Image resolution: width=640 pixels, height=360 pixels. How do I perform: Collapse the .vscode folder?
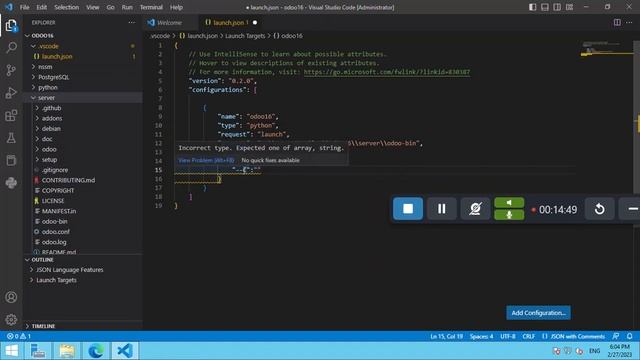coord(48,46)
